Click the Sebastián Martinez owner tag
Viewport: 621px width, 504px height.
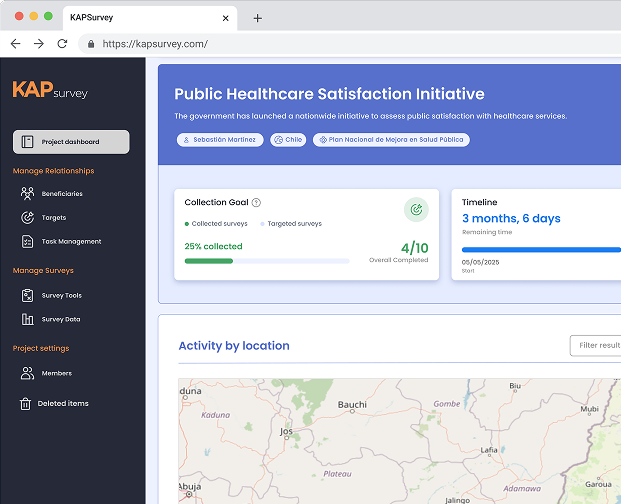[x=220, y=140]
